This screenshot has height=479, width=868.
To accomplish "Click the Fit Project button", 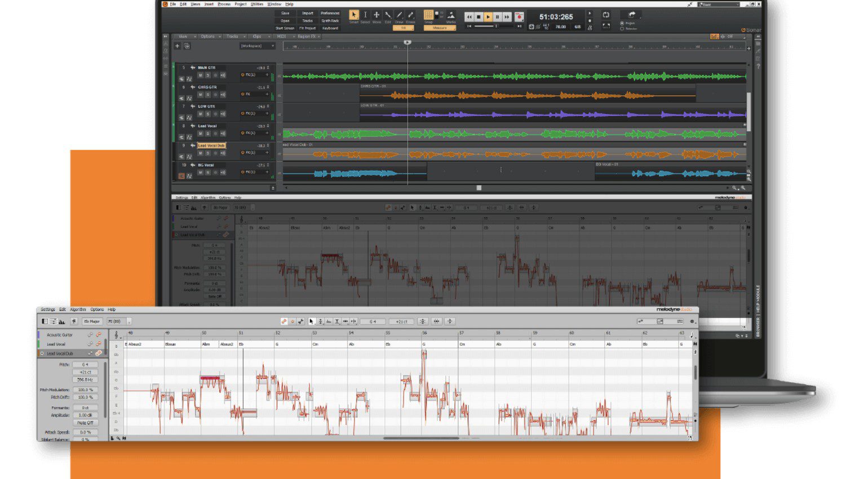I will (x=308, y=28).
